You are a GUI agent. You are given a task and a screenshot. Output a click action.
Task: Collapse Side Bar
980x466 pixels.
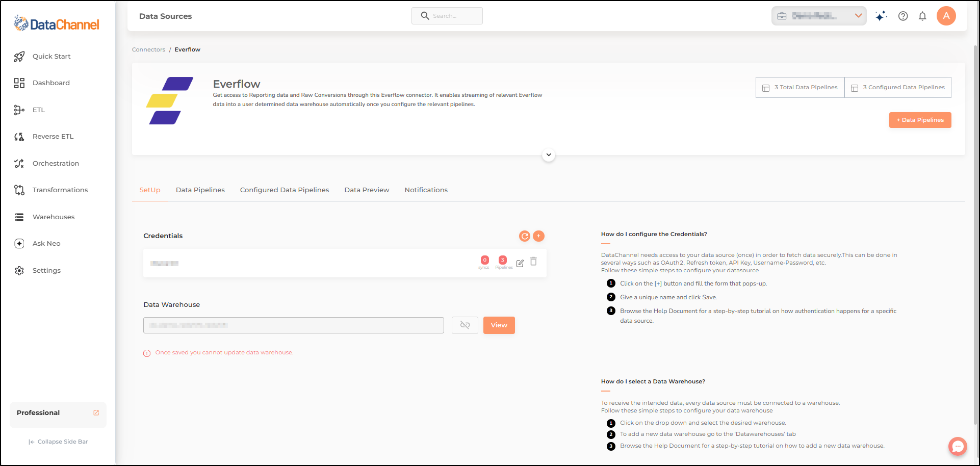click(58, 442)
